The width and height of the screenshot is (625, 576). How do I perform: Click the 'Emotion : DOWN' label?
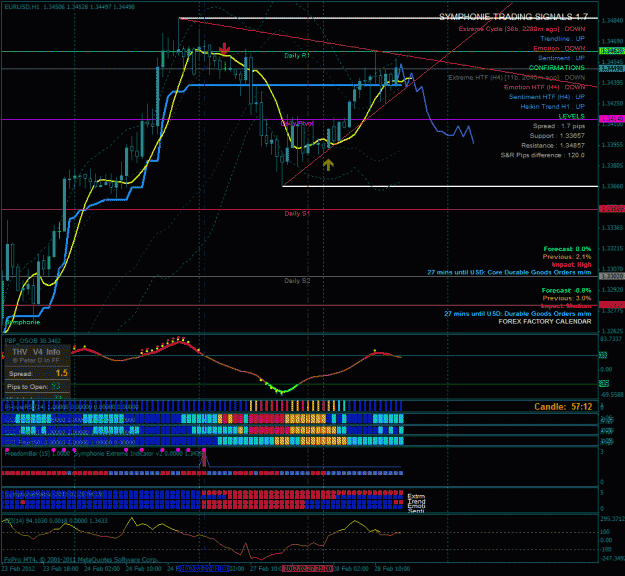(x=559, y=48)
